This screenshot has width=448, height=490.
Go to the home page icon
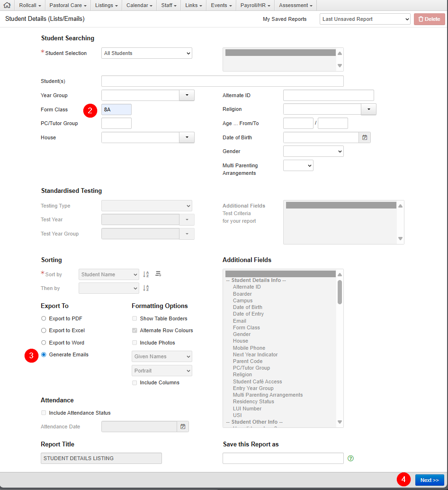(x=7, y=5)
